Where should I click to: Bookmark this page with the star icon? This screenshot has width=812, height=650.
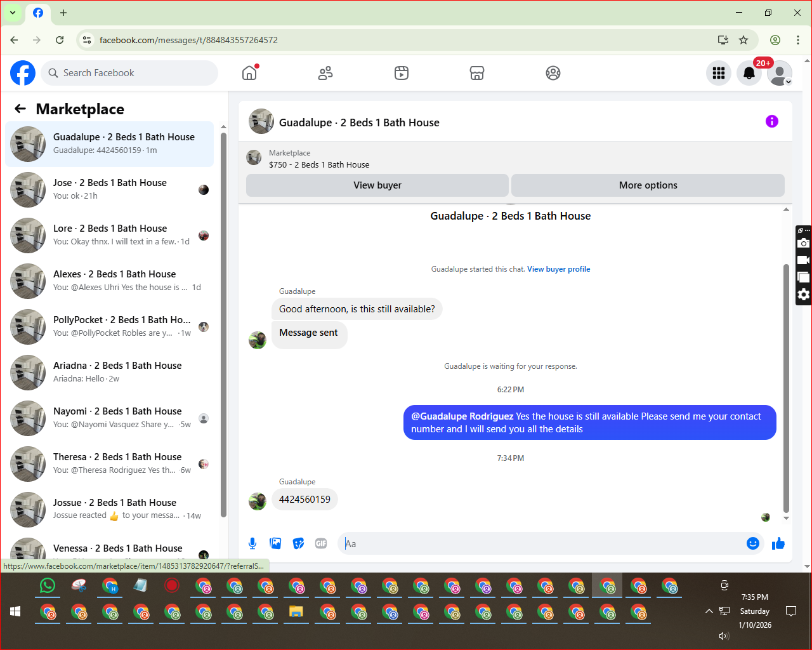pyautogui.click(x=743, y=40)
